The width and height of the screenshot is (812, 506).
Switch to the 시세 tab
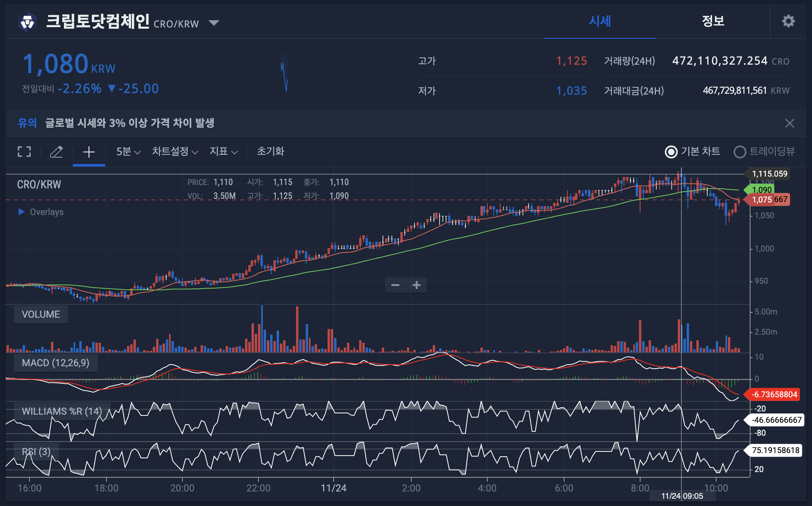point(600,21)
